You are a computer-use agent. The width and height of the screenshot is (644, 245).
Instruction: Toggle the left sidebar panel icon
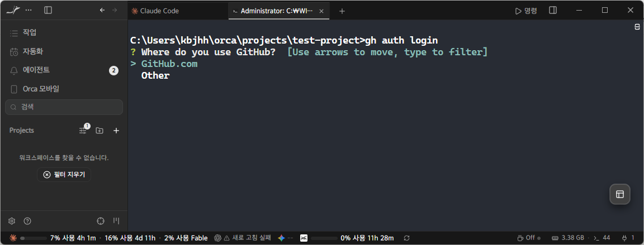pos(48,10)
